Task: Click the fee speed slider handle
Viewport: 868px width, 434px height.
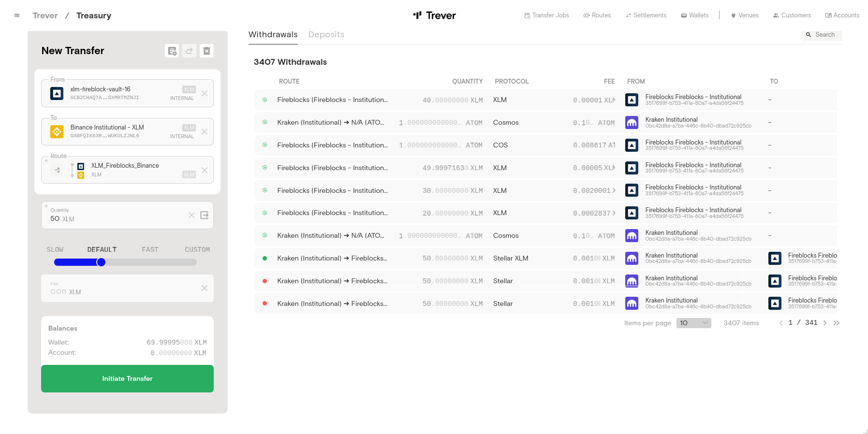Action: pos(101,262)
